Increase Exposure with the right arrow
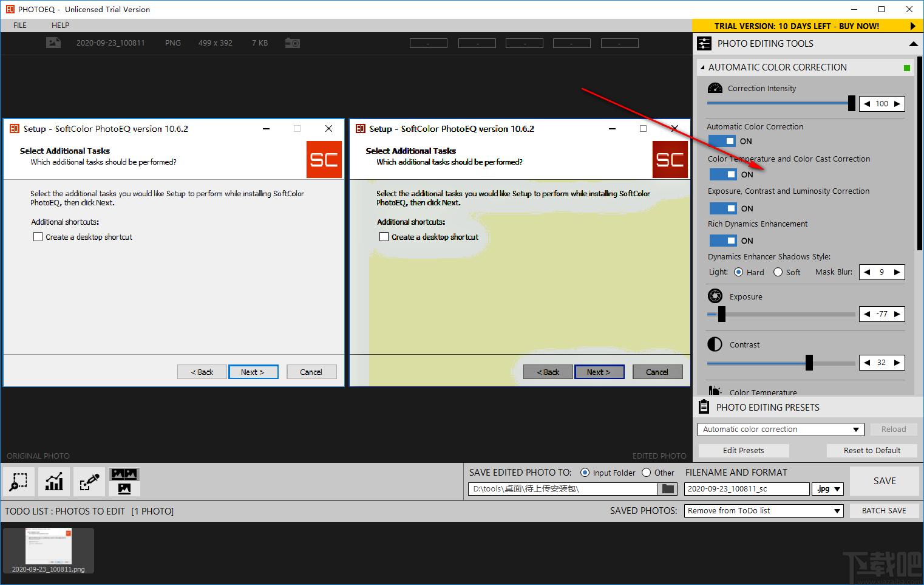Screen dimensions: 924x585 click(x=897, y=314)
